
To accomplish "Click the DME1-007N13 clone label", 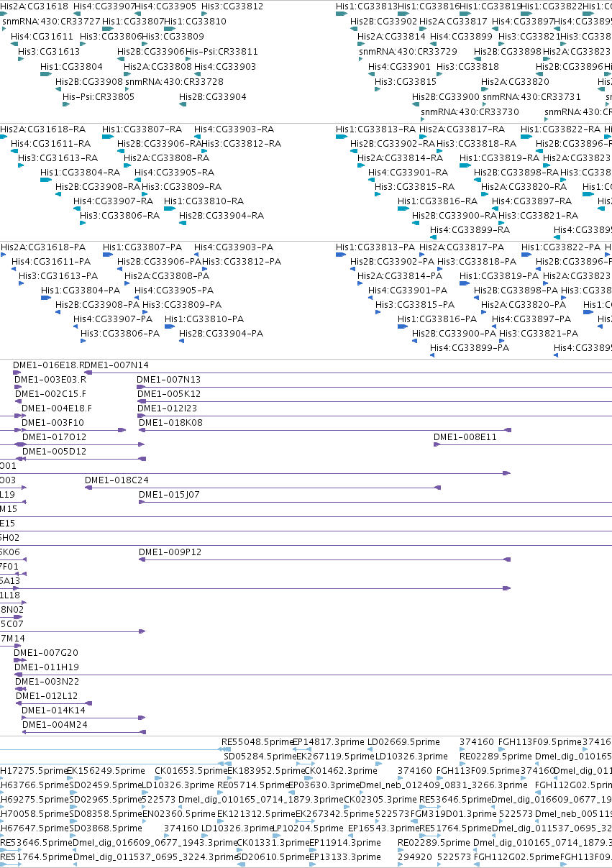I will [169, 380].
